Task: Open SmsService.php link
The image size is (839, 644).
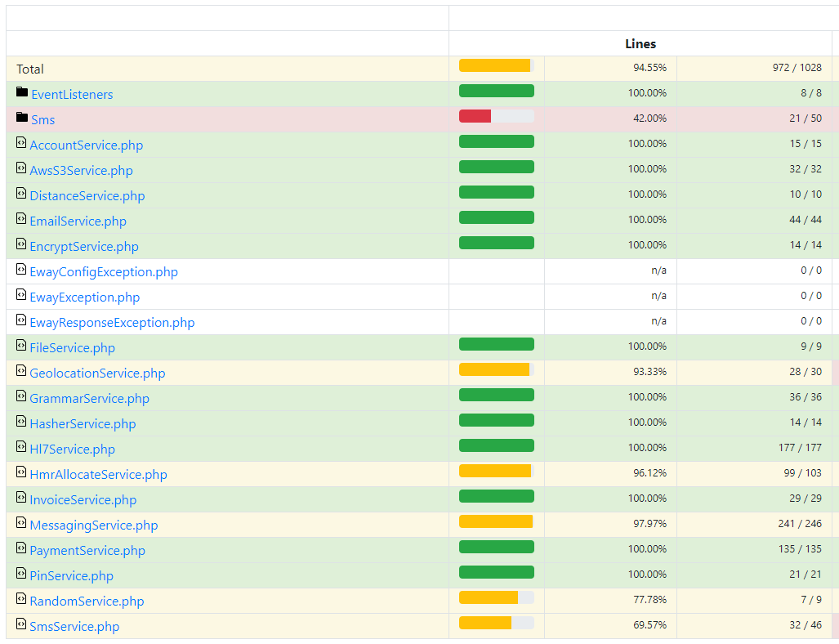Action: click(x=74, y=626)
